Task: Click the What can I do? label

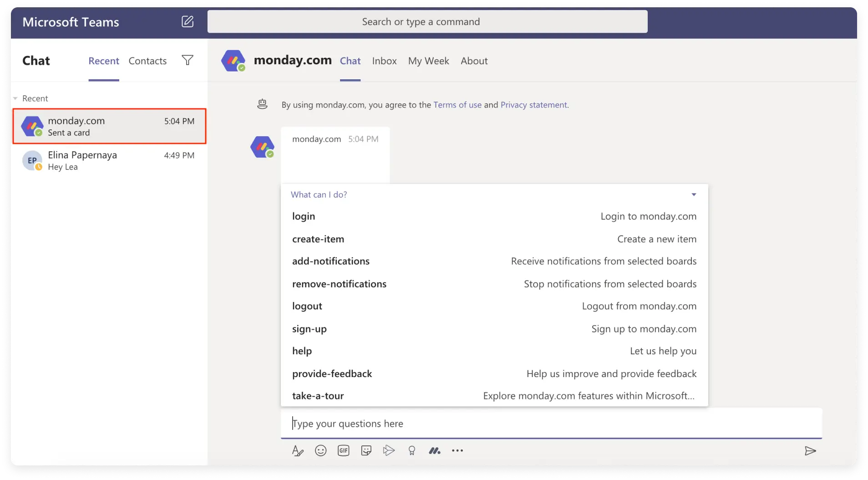Action: 319,194
